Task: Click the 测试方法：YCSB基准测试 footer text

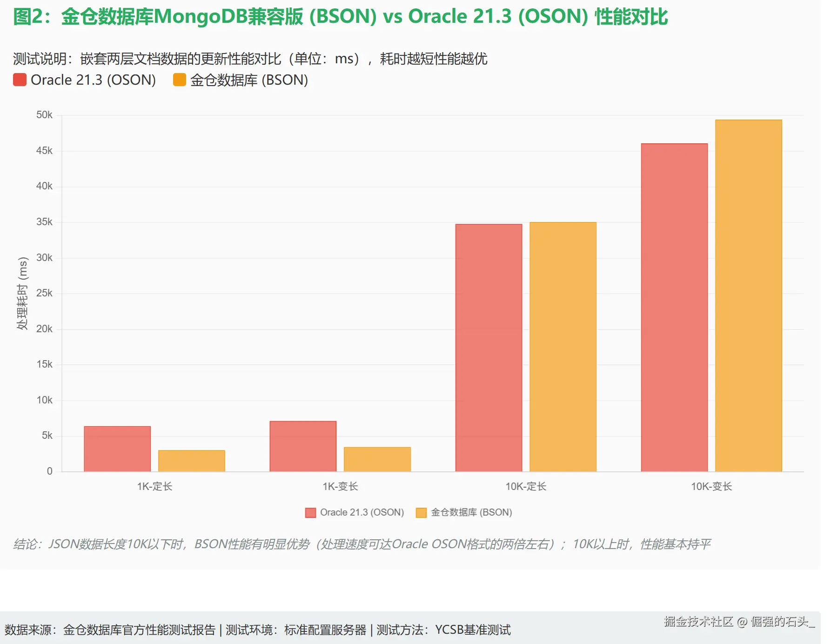Action: (443, 630)
